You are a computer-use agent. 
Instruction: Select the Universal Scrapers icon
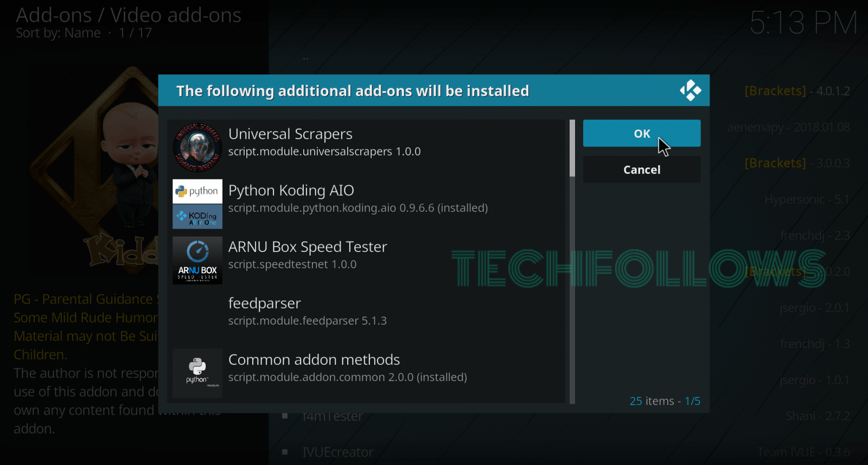click(x=197, y=147)
